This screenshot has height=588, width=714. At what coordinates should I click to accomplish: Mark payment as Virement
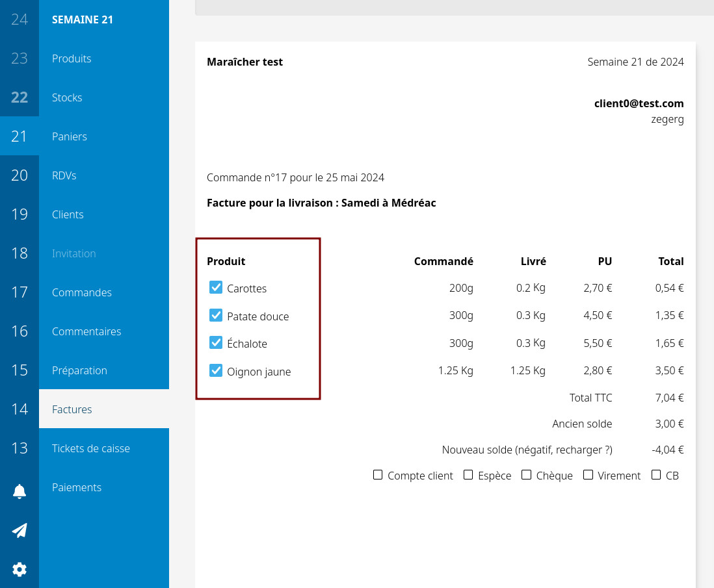coord(588,475)
